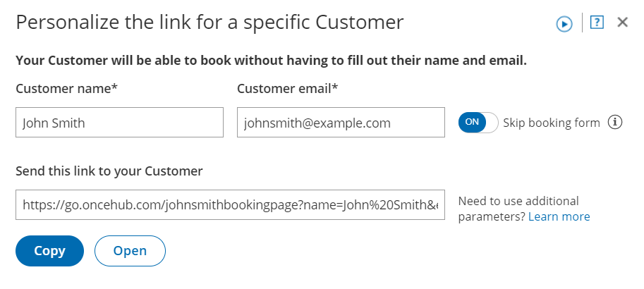Follow the Learn more link

559,216
